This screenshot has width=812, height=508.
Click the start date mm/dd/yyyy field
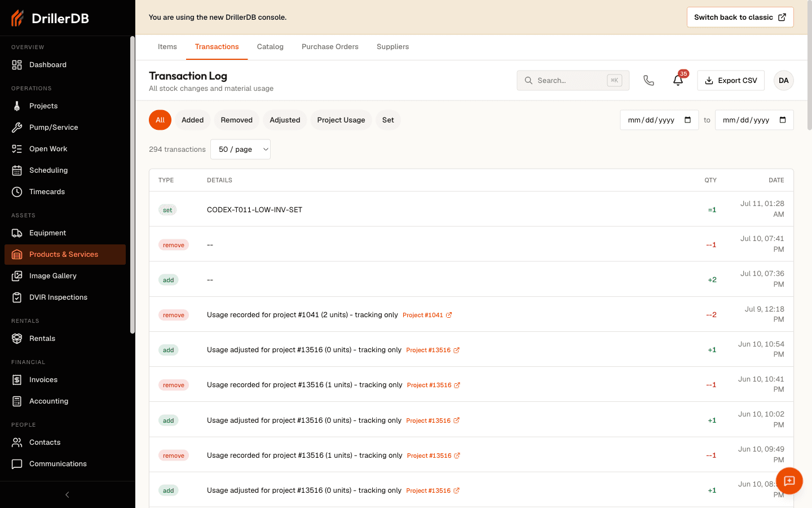click(x=659, y=120)
